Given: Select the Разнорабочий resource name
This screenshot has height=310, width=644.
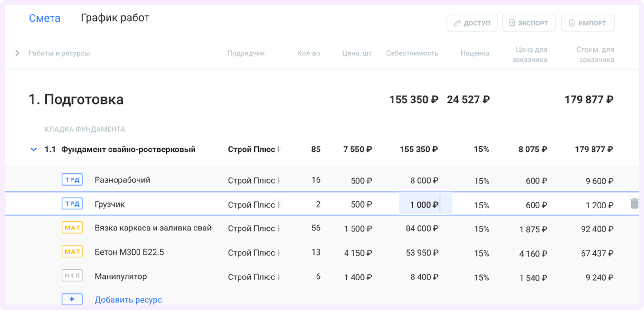Looking at the screenshot, I should [x=122, y=180].
